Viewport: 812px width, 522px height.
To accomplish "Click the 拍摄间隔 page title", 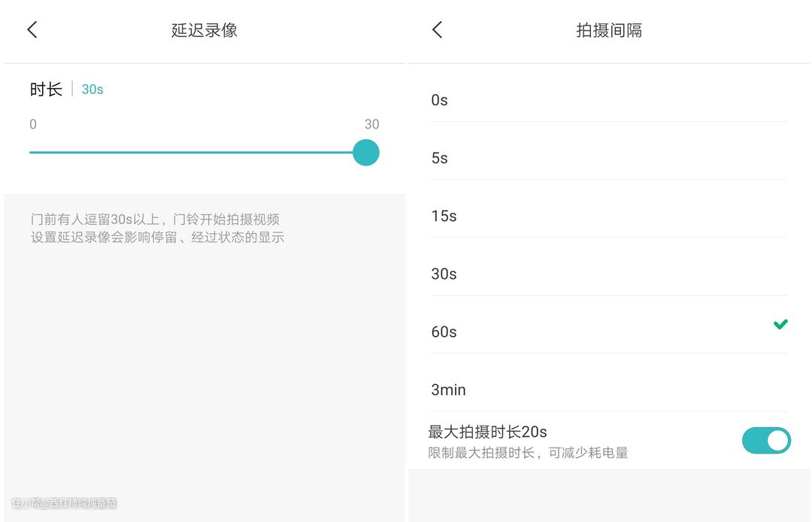I will [x=609, y=30].
